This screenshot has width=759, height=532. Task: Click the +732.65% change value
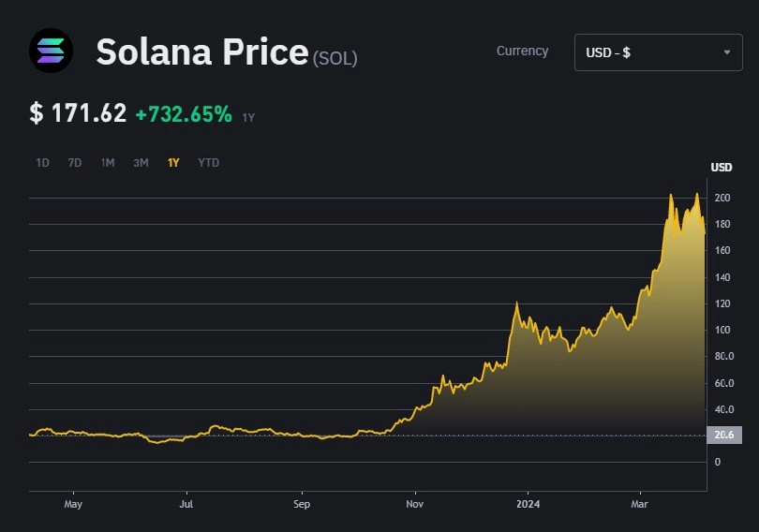pos(184,114)
